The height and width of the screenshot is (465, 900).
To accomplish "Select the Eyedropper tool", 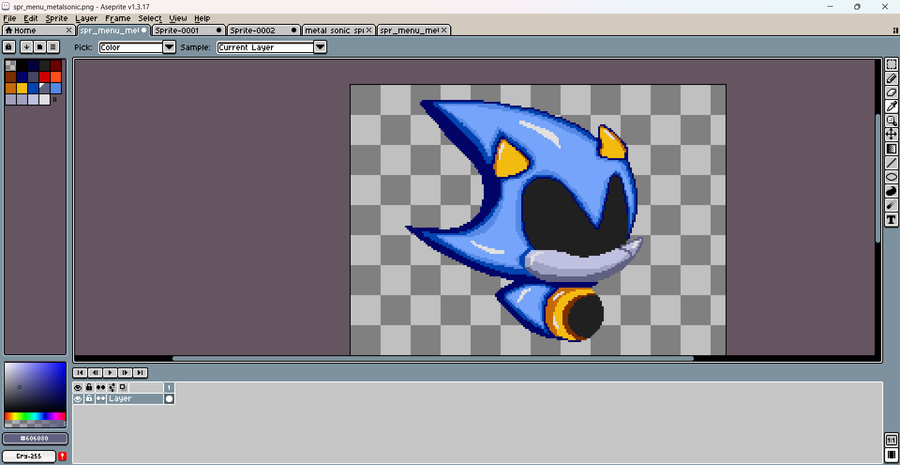I will [x=891, y=106].
